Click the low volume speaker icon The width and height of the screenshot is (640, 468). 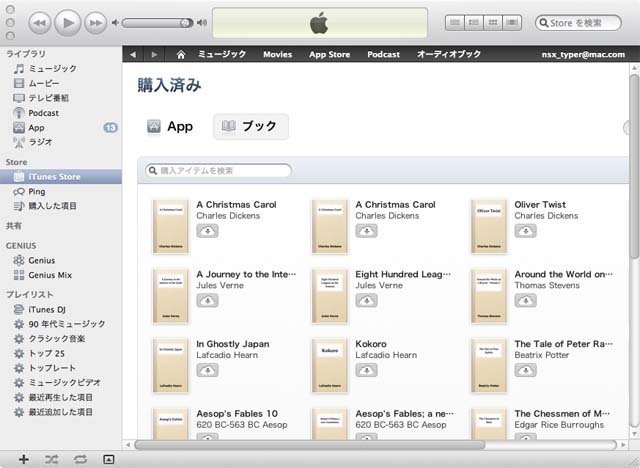click(x=116, y=23)
